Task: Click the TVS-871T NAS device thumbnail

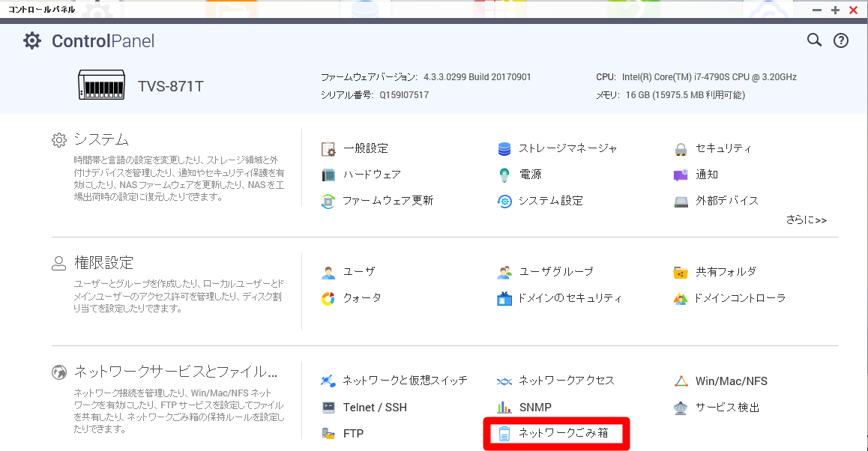Action: [101, 85]
